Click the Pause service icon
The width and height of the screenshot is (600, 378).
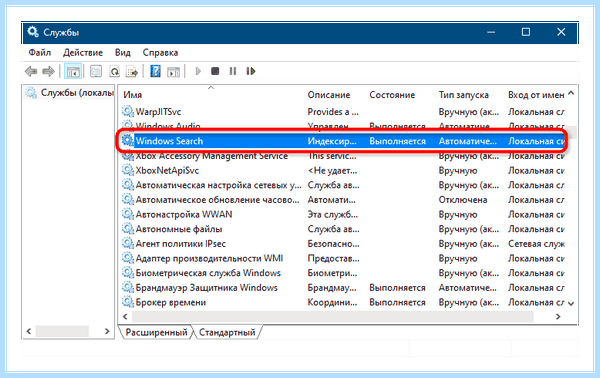click(233, 71)
